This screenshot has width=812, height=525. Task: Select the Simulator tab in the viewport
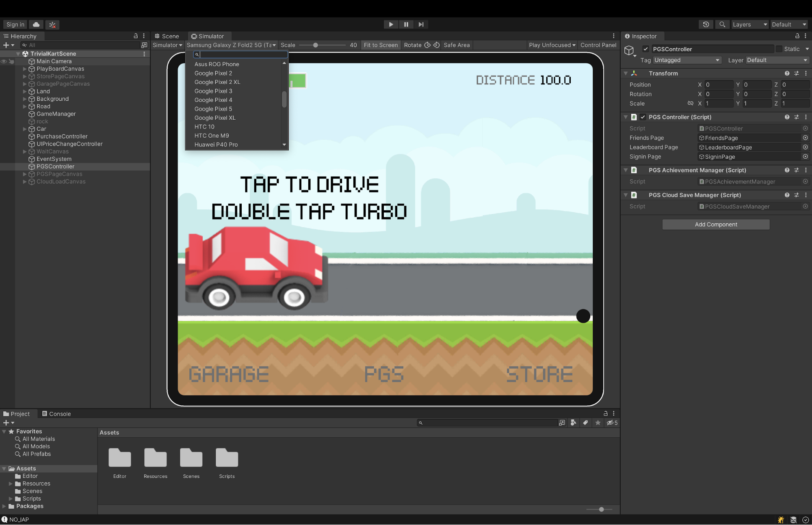[x=206, y=35]
